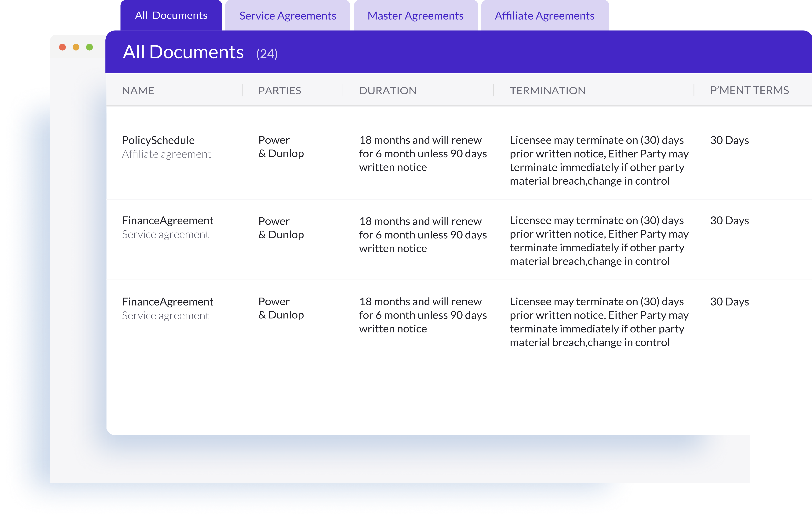
Task: Open the first FinanceAgreement document
Action: pos(168,220)
